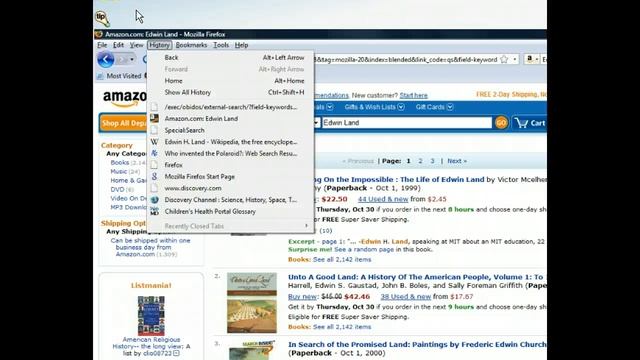
Task: Click the Start here link
Action: (413, 96)
